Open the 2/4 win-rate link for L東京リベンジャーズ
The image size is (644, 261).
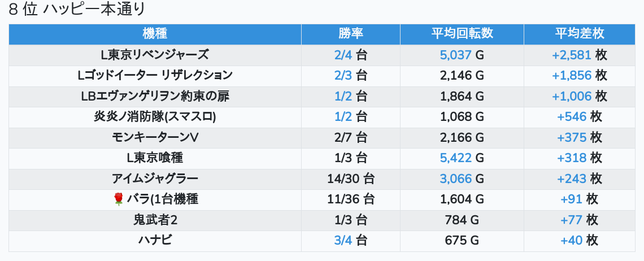pyautogui.click(x=343, y=55)
